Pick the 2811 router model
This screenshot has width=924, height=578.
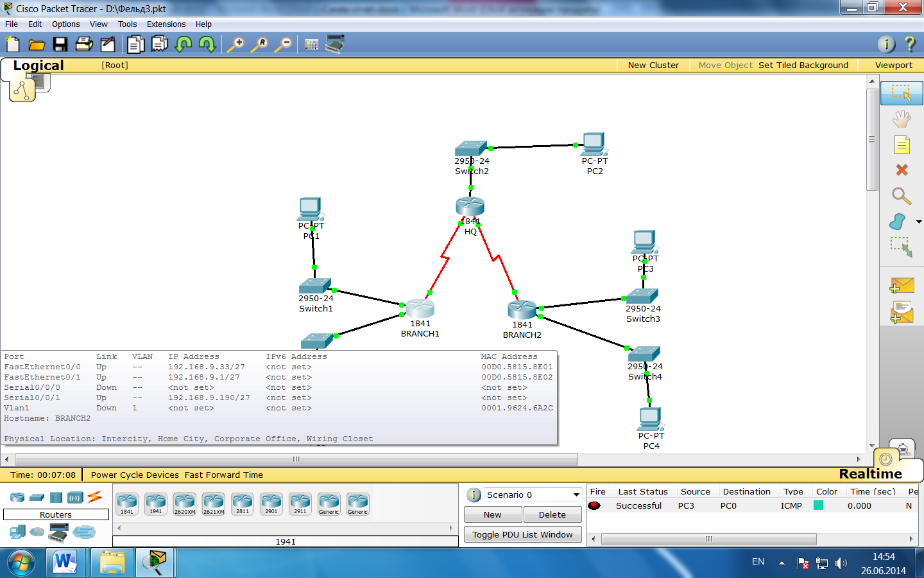243,504
